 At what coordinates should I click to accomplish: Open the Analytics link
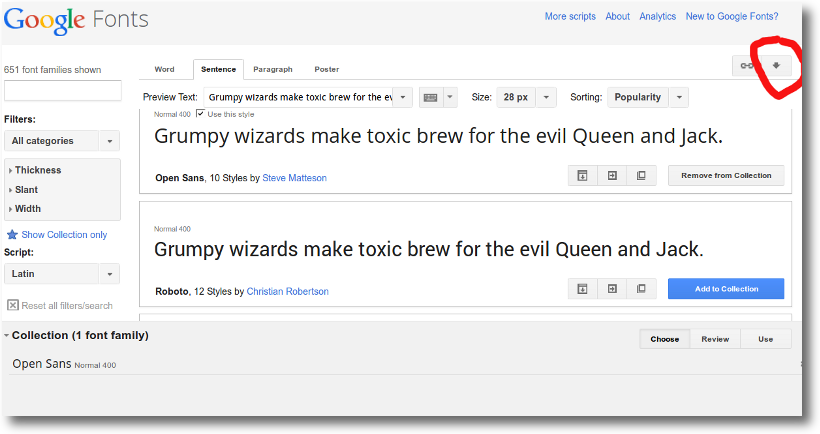click(x=657, y=16)
